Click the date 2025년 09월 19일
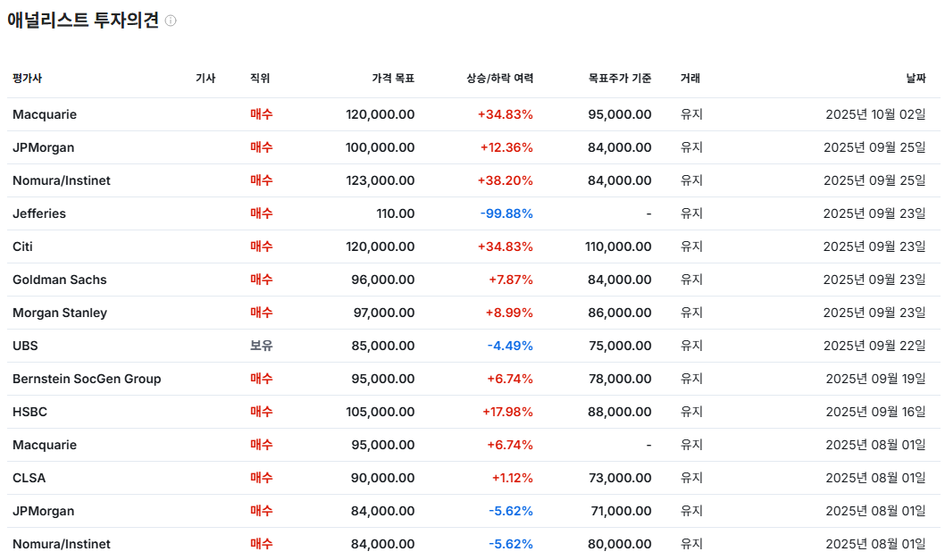The height and width of the screenshot is (560, 945). pos(875,380)
